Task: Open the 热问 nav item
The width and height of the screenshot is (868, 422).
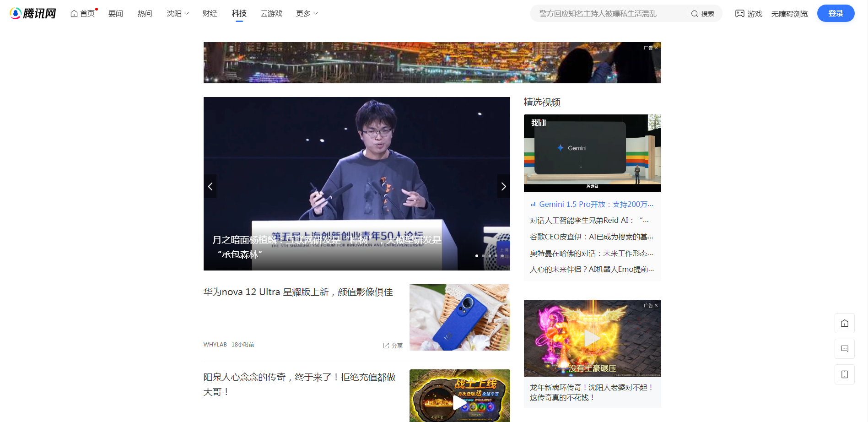Action: pos(145,14)
